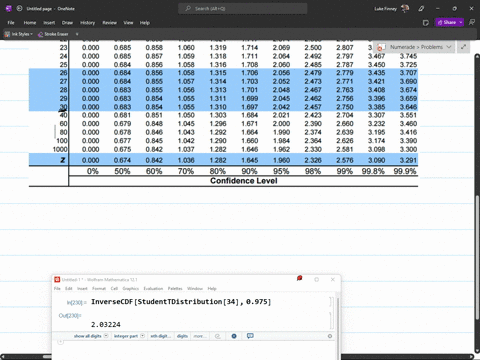Select the In[230] cell bracket
The image size is (480, 360).
coord(330,302)
